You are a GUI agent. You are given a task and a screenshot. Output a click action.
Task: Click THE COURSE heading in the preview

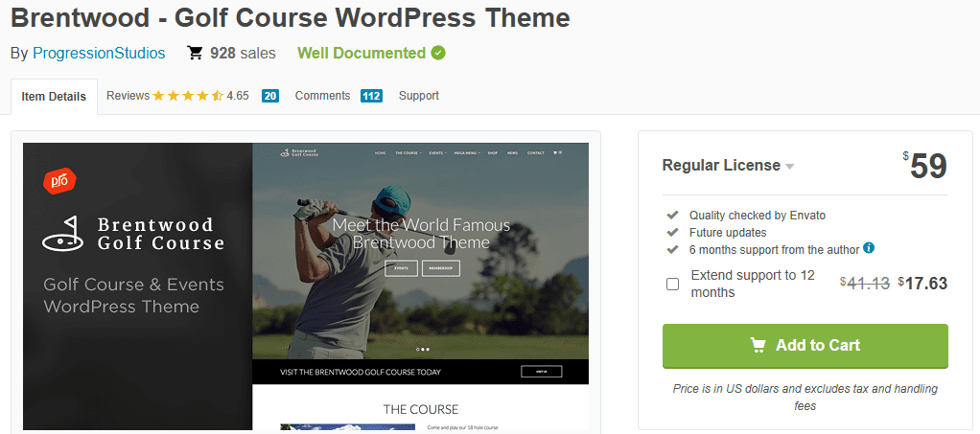tap(421, 410)
